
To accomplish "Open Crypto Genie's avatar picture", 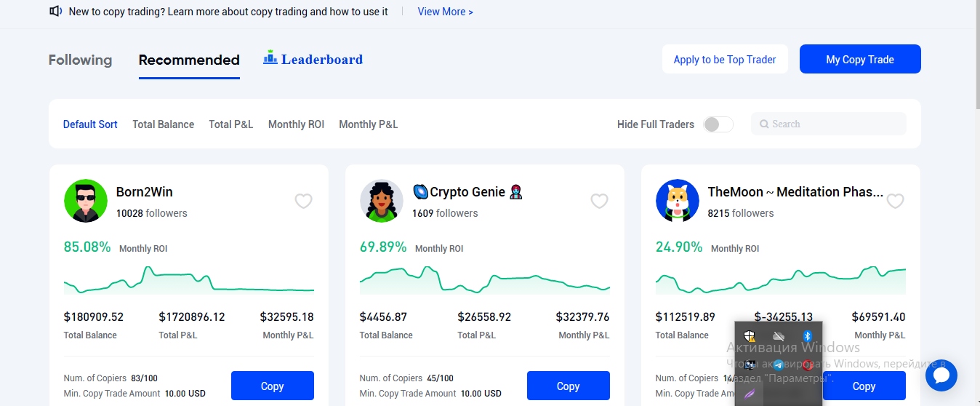I will [x=382, y=201].
